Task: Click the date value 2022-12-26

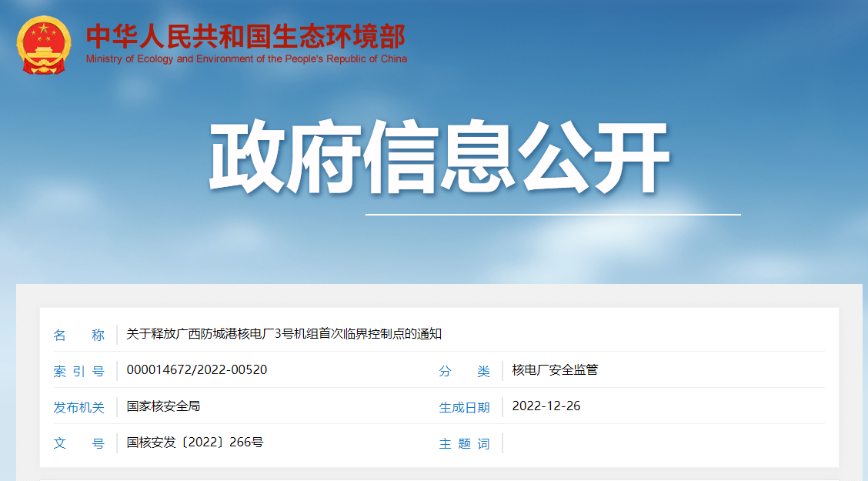Action: tap(546, 406)
